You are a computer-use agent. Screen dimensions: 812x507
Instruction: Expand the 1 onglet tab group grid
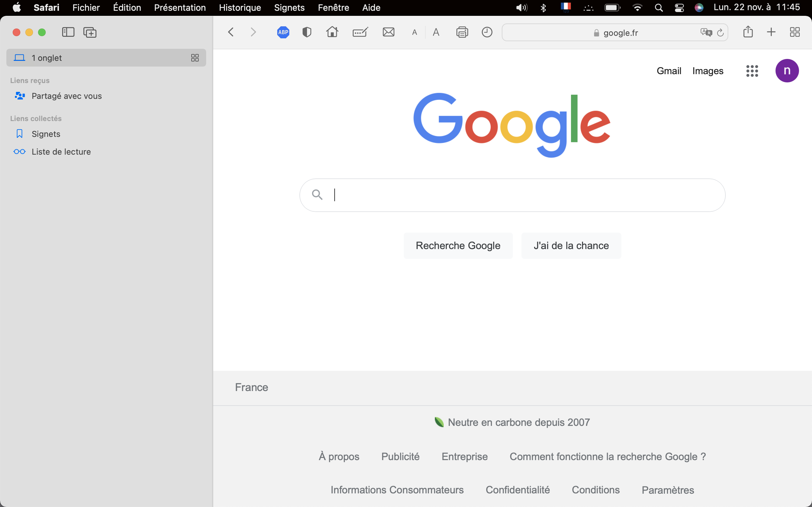[195, 58]
